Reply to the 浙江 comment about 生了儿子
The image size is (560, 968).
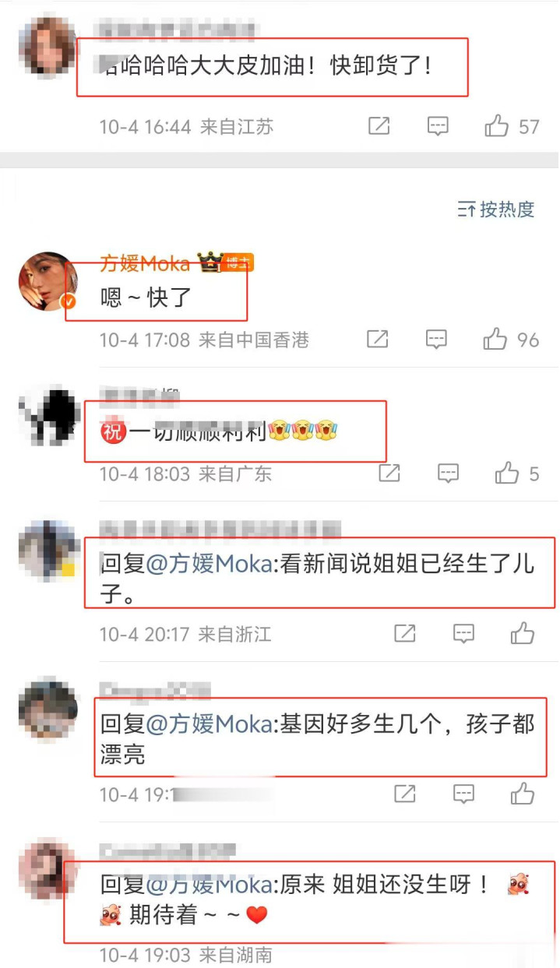[x=464, y=633]
